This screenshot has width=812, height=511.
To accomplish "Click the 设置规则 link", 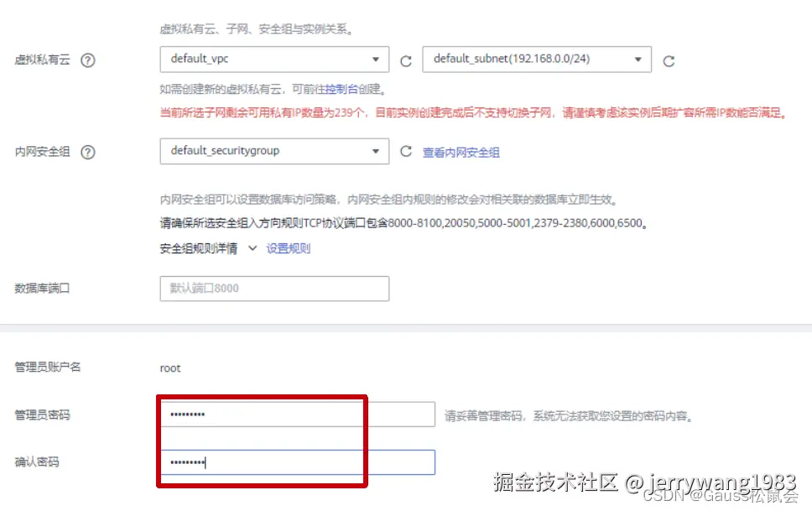I will [x=289, y=248].
